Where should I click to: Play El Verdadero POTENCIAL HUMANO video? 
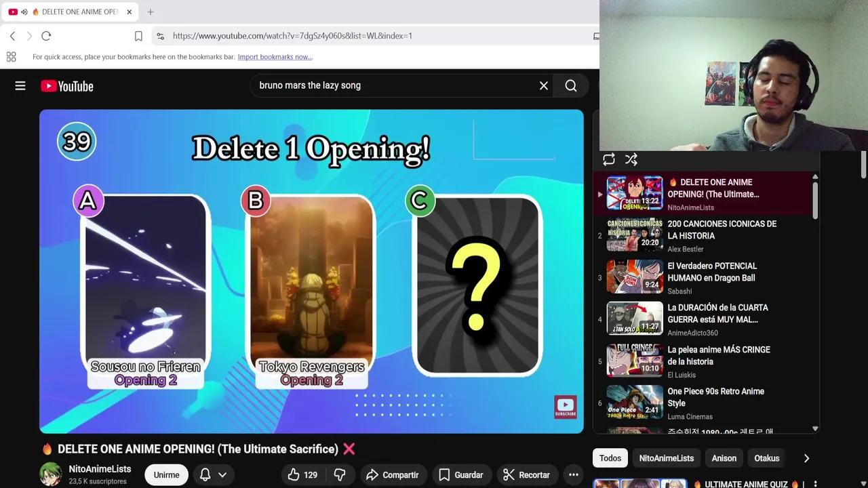click(703, 277)
